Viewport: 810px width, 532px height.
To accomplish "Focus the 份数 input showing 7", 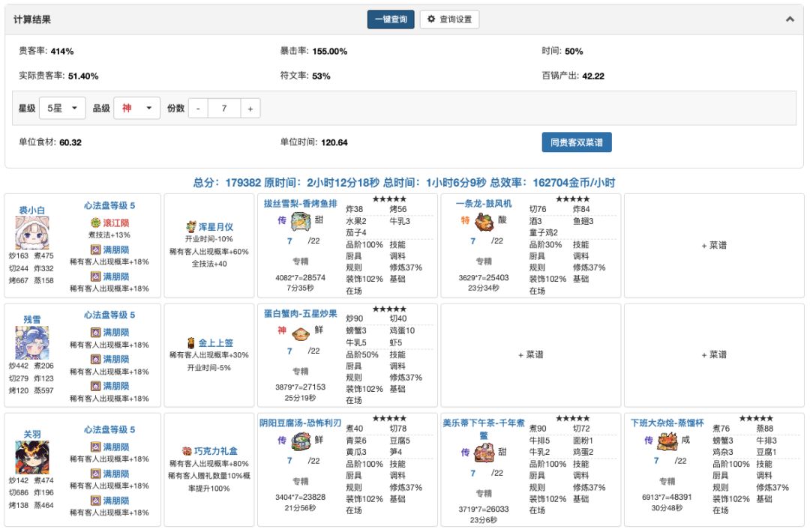I will pos(224,109).
